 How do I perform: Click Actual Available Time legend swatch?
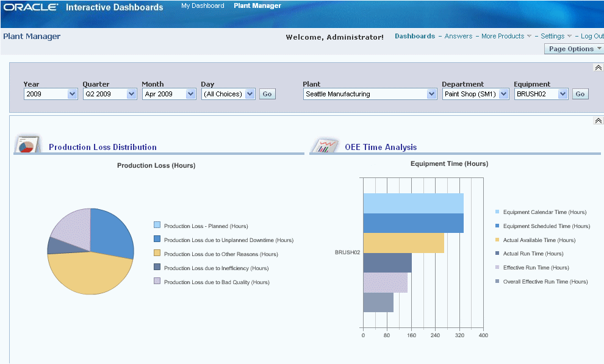[497, 240]
